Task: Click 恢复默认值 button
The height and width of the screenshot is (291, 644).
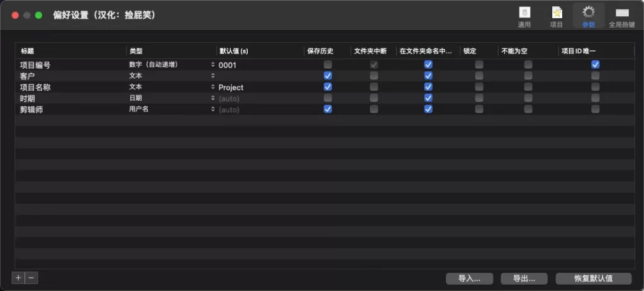Action: pos(594,278)
